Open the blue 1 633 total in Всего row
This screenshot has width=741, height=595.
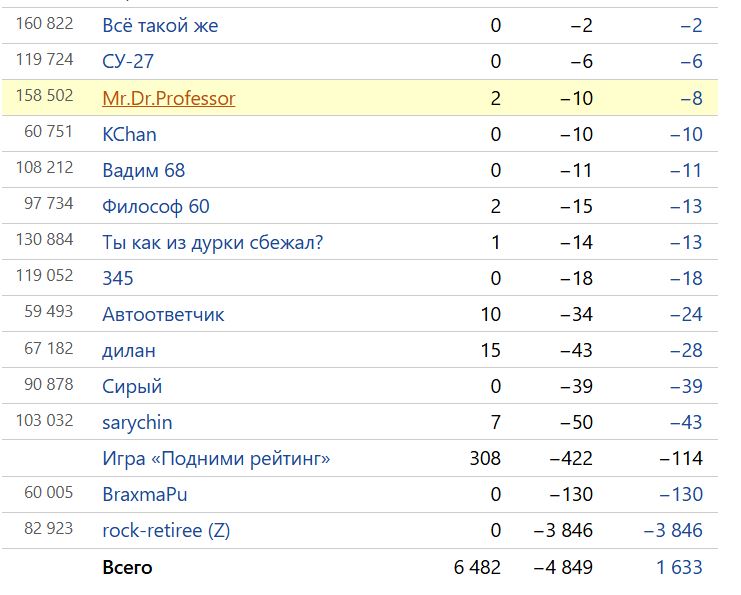[x=679, y=567]
